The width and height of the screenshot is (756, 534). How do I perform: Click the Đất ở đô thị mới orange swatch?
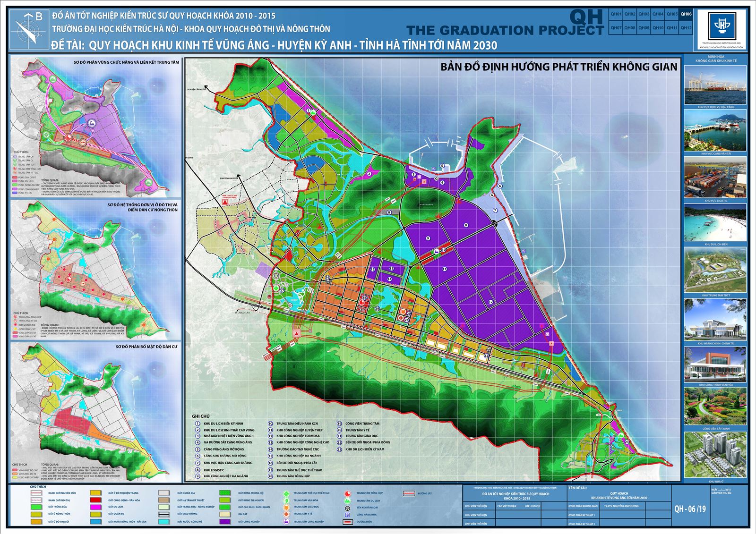[37, 522]
